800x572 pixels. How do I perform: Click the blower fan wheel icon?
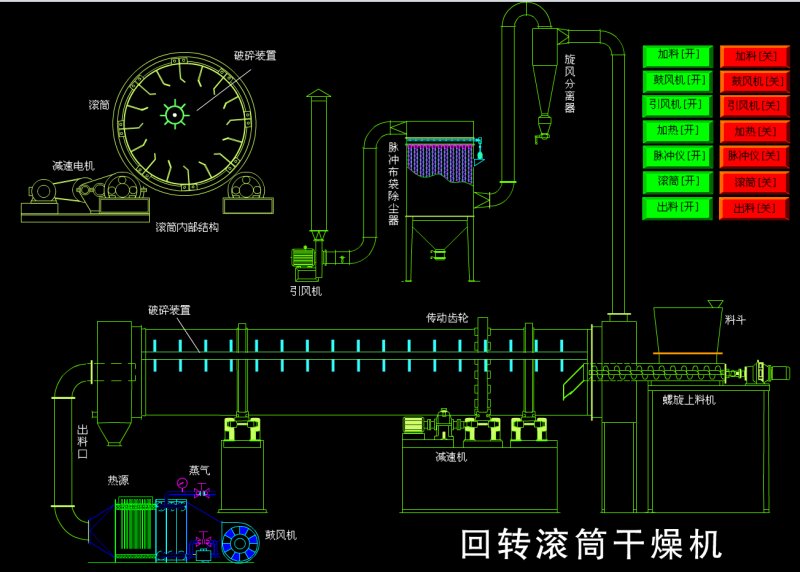(240, 542)
